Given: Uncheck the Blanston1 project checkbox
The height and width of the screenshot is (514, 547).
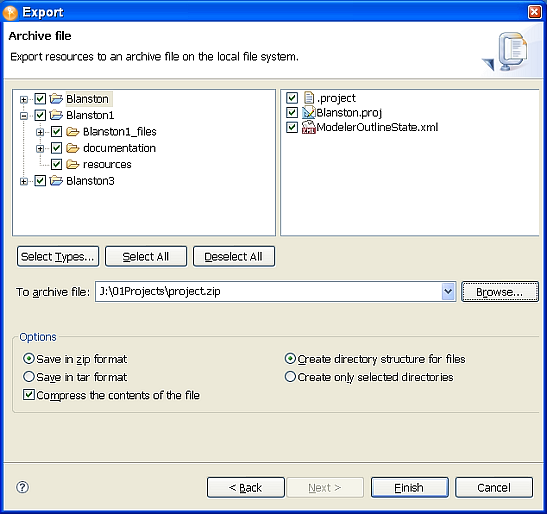Looking at the screenshot, I should [40, 115].
